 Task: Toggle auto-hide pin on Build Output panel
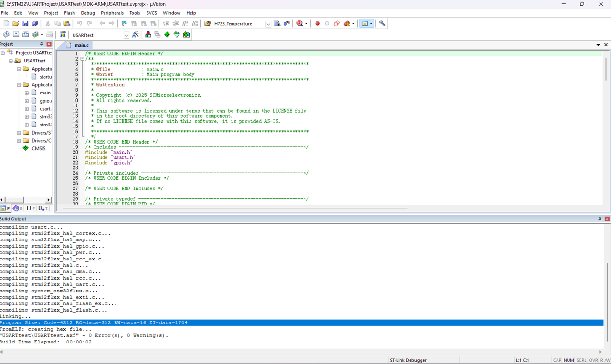point(600,218)
